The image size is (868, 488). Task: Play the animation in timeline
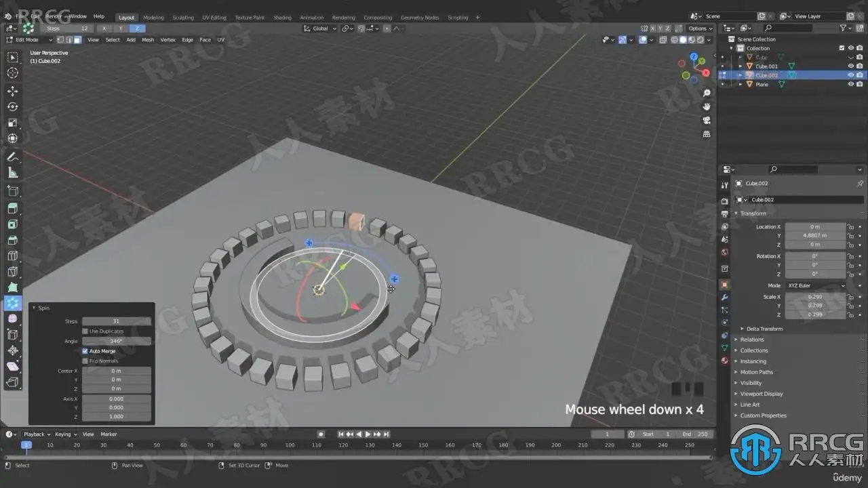368,434
